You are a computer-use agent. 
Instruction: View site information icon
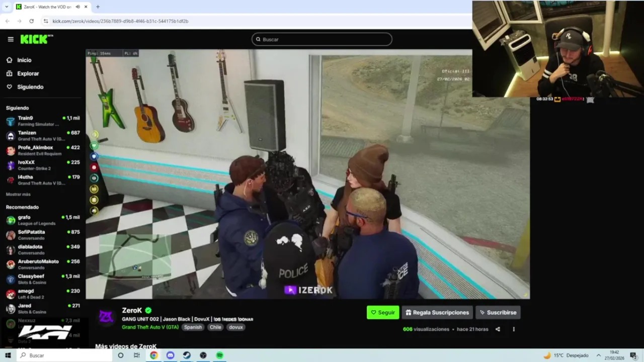click(x=46, y=21)
